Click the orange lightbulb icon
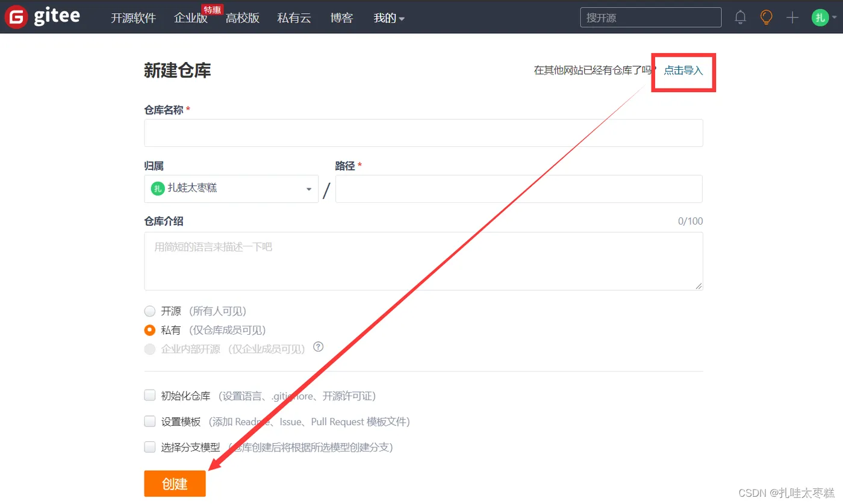843x504 pixels. [766, 17]
